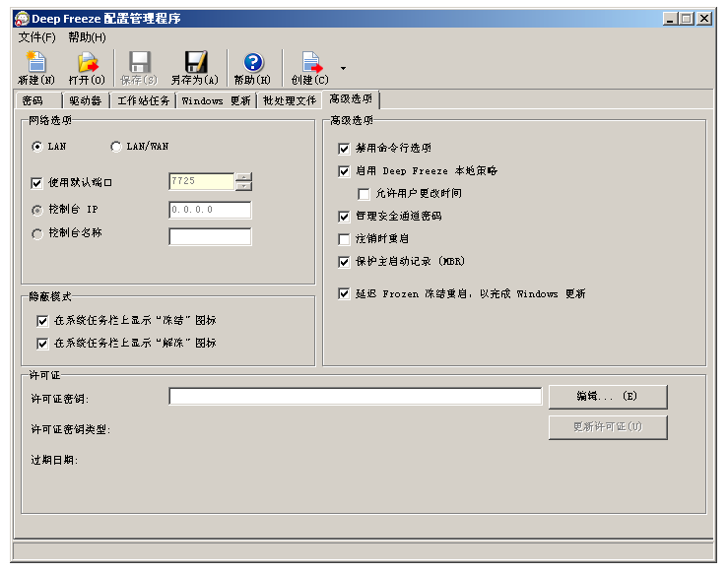Click the 编辑... (E) button
Viewport: 728px width, 572px height.
point(607,396)
